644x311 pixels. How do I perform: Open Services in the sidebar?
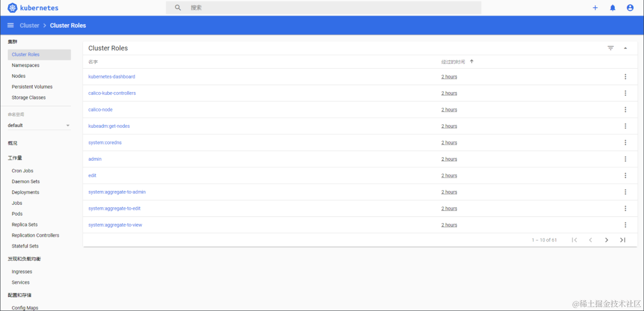(21, 282)
